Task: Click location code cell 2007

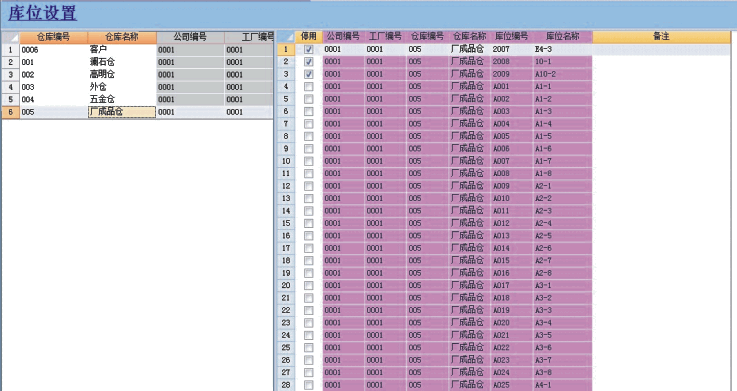Action: (512, 49)
